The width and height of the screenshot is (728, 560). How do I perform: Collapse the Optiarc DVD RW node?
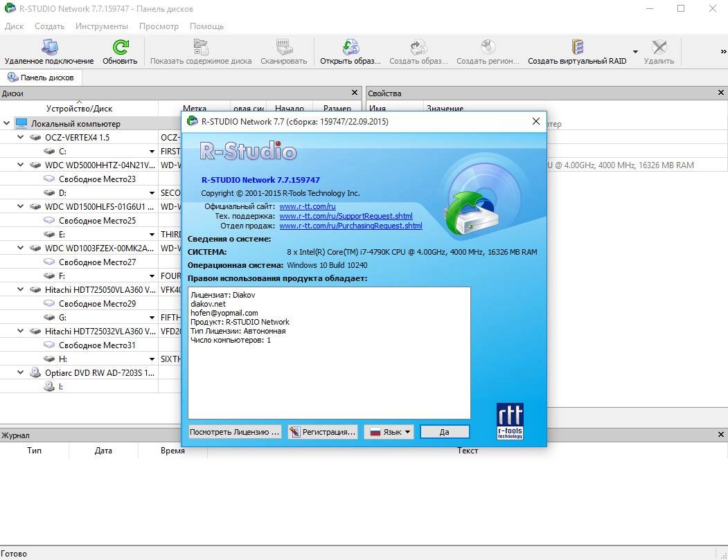(x=20, y=372)
